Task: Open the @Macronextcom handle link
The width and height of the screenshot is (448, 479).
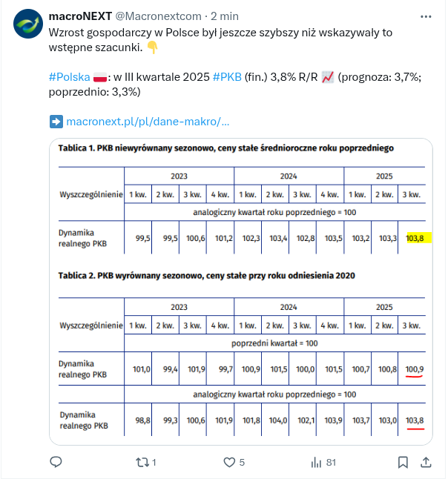Action: (157, 16)
